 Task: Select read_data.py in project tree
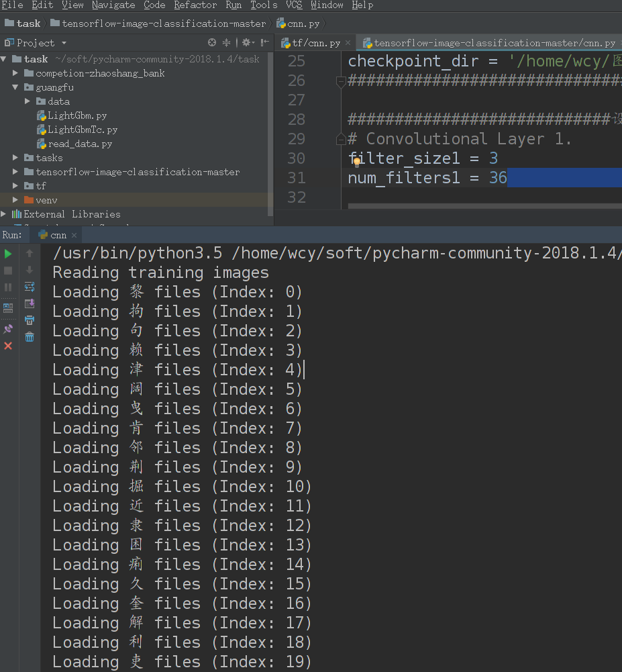click(x=74, y=144)
